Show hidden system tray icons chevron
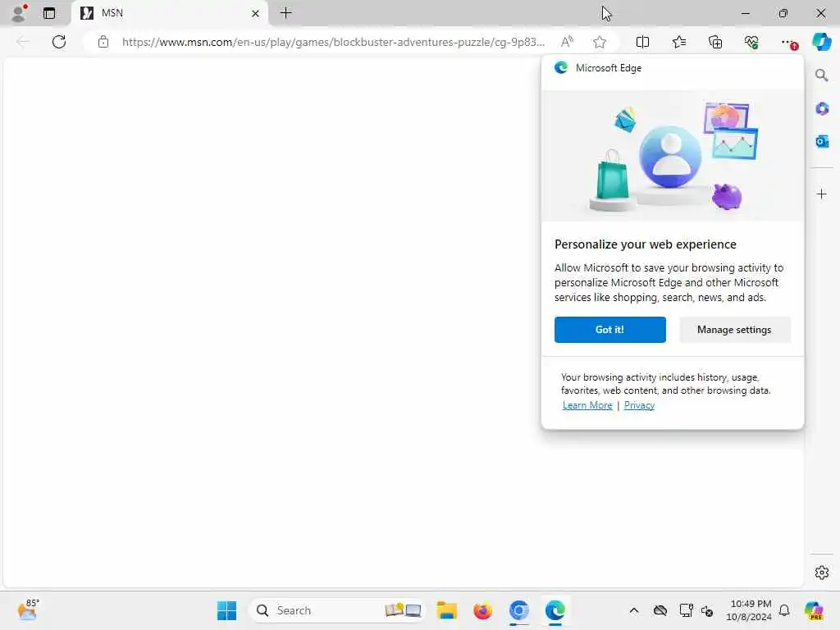The width and height of the screenshot is (840, 630). pyautogui.click(x=634, y=610)
